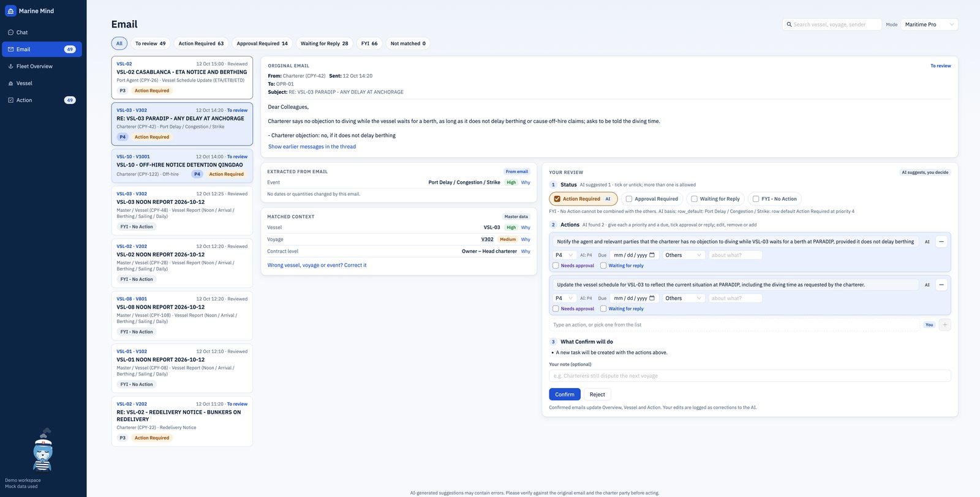Click 'about what?' field of Update schedule action
980x497 pixels.
click(735, 298)
